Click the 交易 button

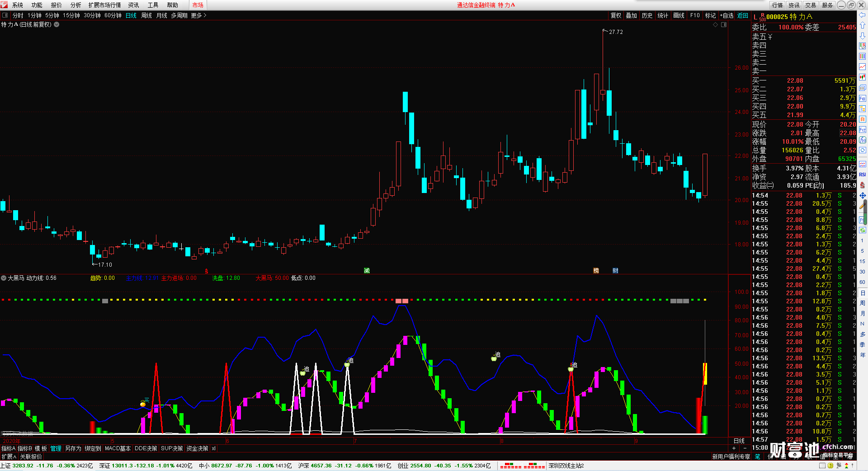811,5
